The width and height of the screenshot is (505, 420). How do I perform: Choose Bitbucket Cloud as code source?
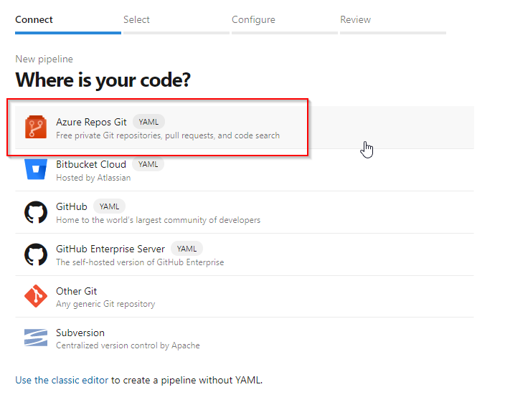(245, 171)
